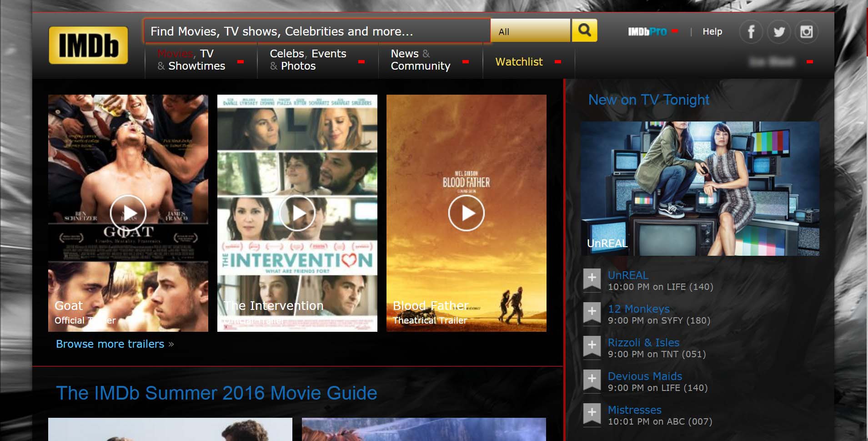Open the Mistresses show link
Image resolution: width=868 pixels, height=441 pixels.
[635, 410]
